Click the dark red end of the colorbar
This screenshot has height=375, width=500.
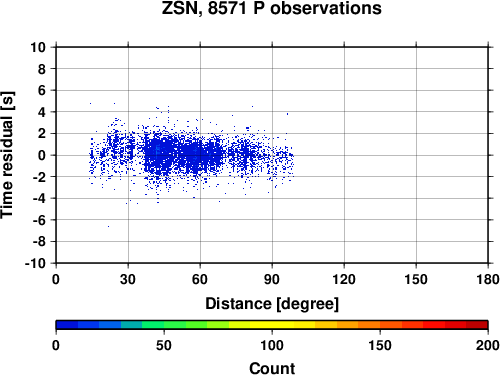(477, 325)
